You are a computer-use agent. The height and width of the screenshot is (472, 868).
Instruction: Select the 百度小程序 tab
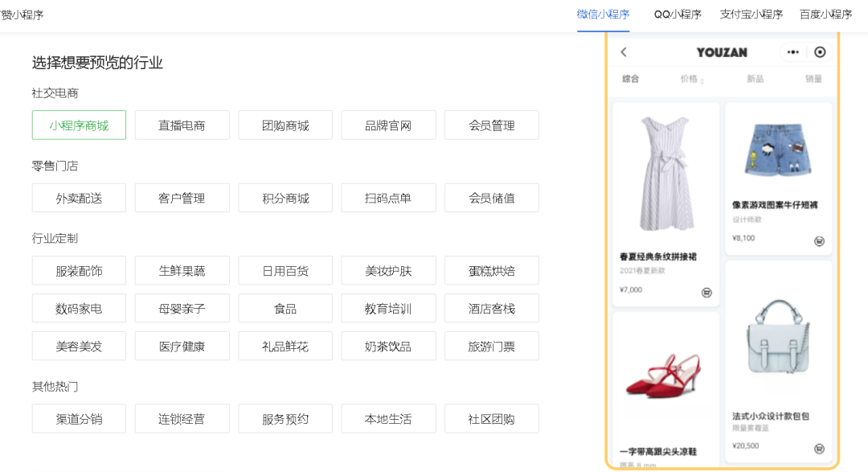(825, 14)
